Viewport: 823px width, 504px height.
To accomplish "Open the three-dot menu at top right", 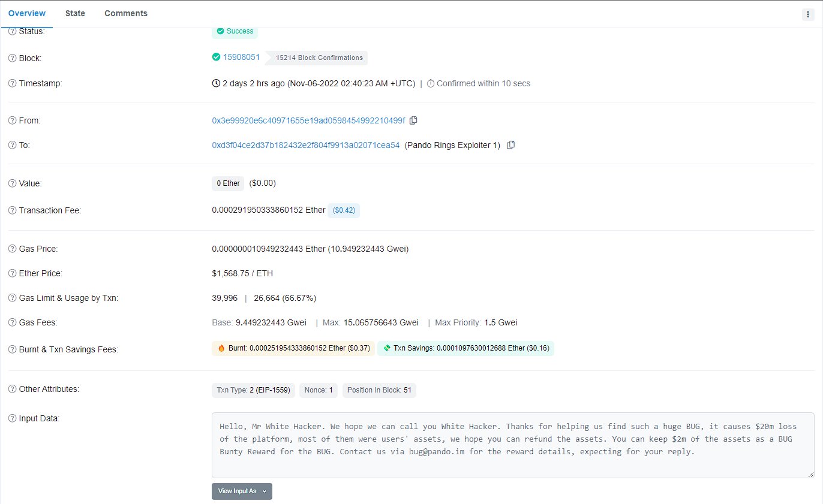I will point(809,14).
